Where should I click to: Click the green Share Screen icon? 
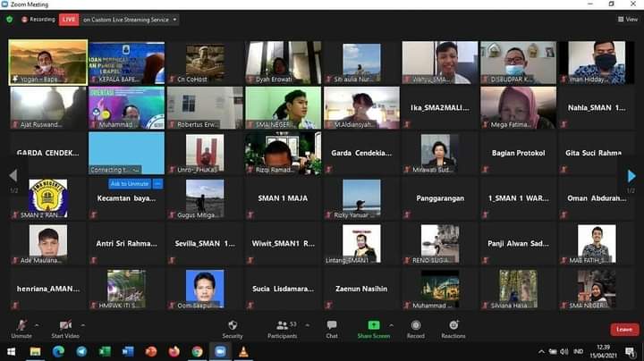373,325
